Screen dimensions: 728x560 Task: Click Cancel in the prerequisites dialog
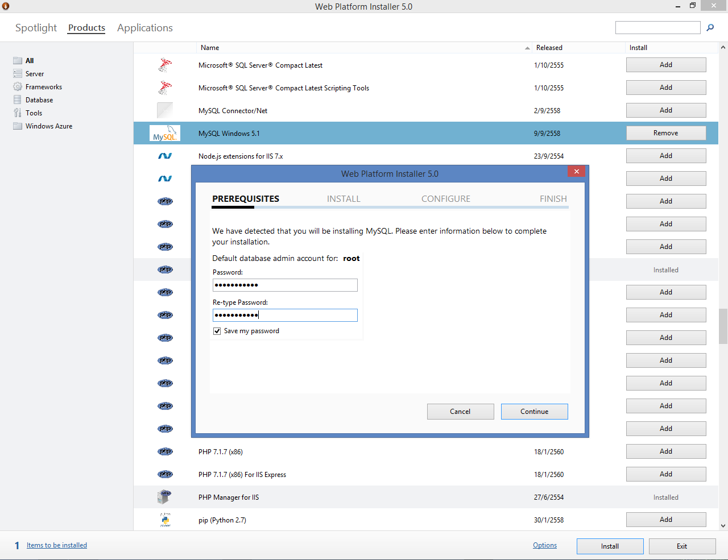(460, 412)
